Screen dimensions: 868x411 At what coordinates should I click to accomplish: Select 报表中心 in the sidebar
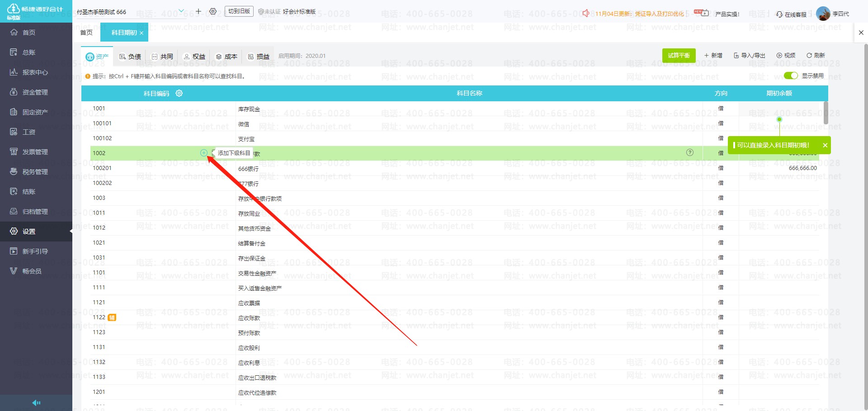click(x=35, y=72)
